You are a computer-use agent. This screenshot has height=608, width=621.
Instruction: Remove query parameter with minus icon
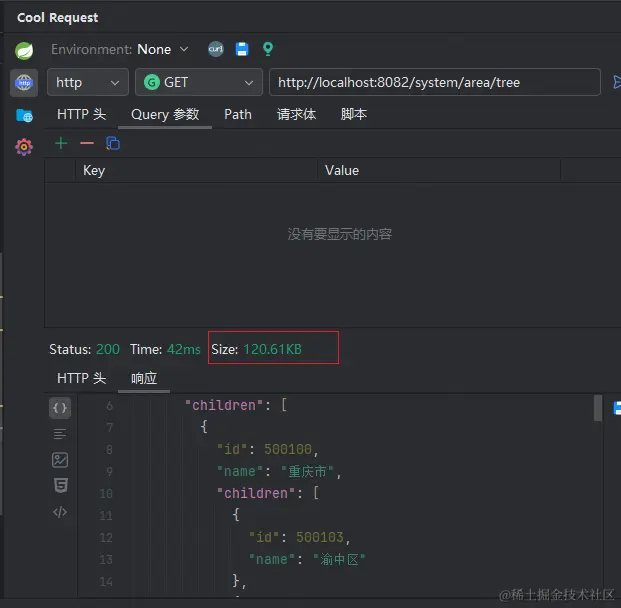pyautogui.click(x=87, y=143)
